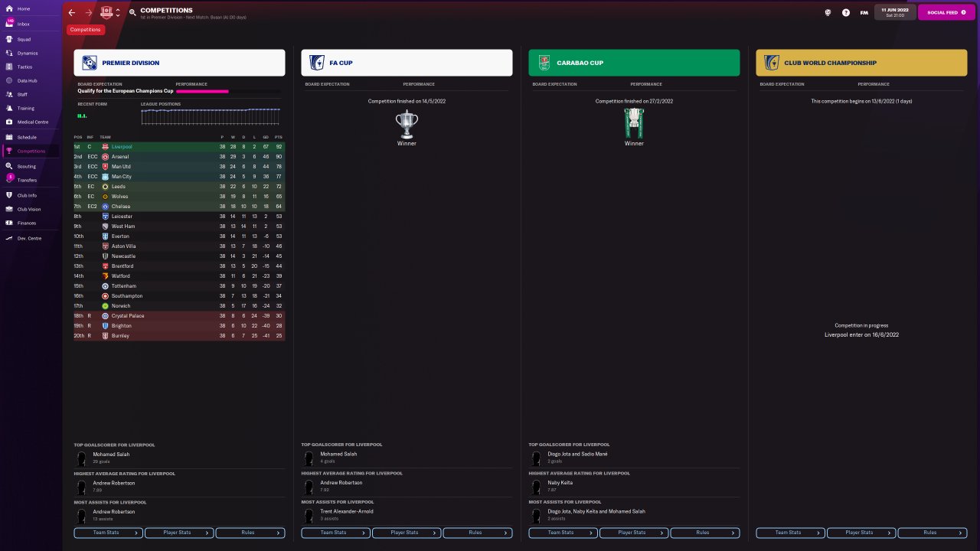Click the Chelsea badge in the table
980x551 pixels.
coord(105,207)
